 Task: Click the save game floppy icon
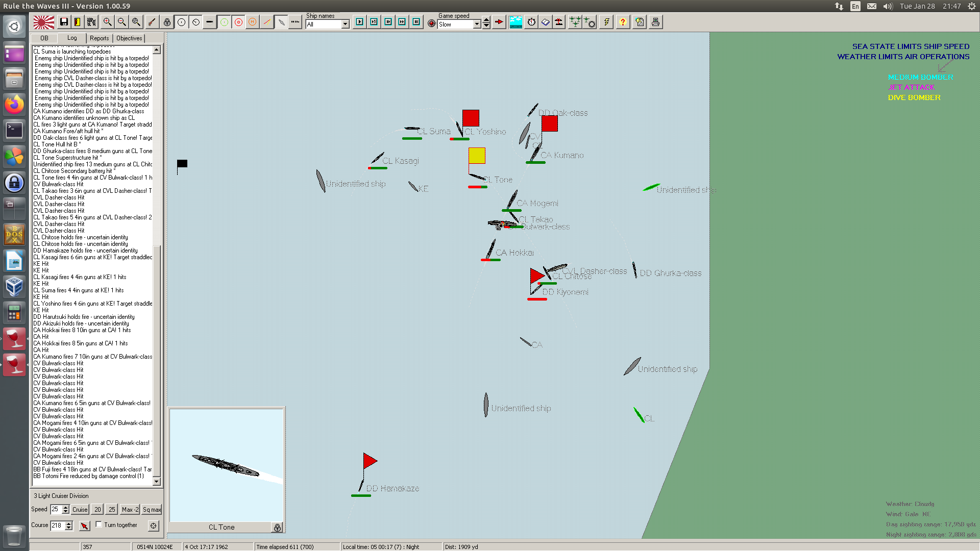[64, 22]
